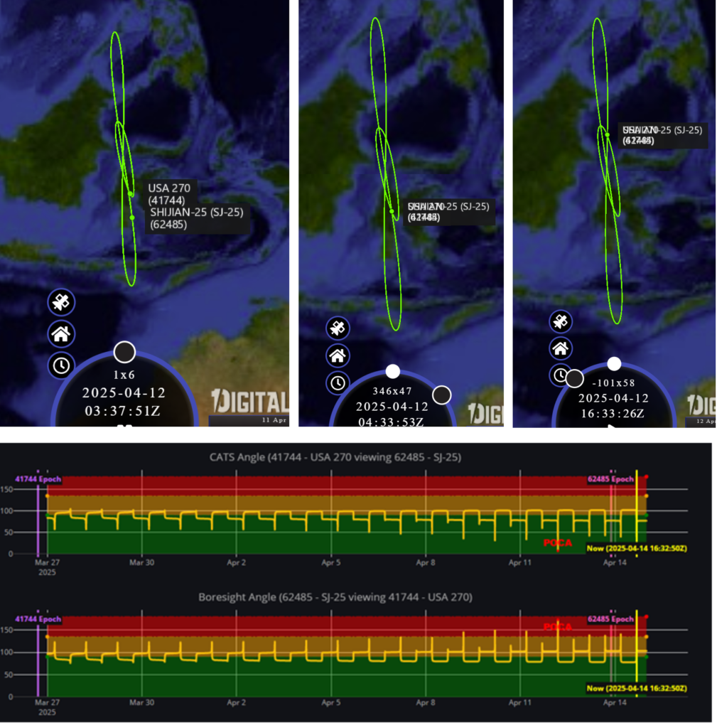Click the 62485 Epoch label on Boresight Angle chart

click(610, 619)
